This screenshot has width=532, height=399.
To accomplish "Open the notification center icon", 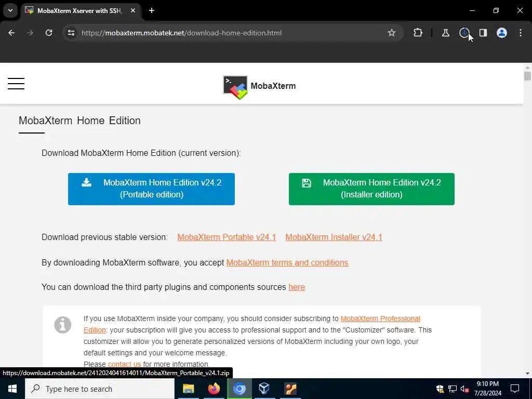I will (515, 389).
